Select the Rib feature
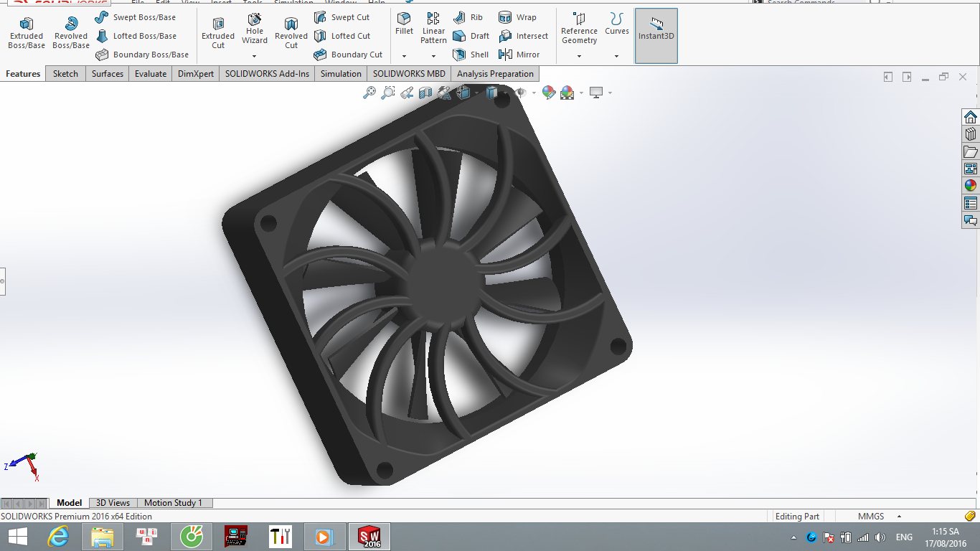 click(x=468, y=17)
